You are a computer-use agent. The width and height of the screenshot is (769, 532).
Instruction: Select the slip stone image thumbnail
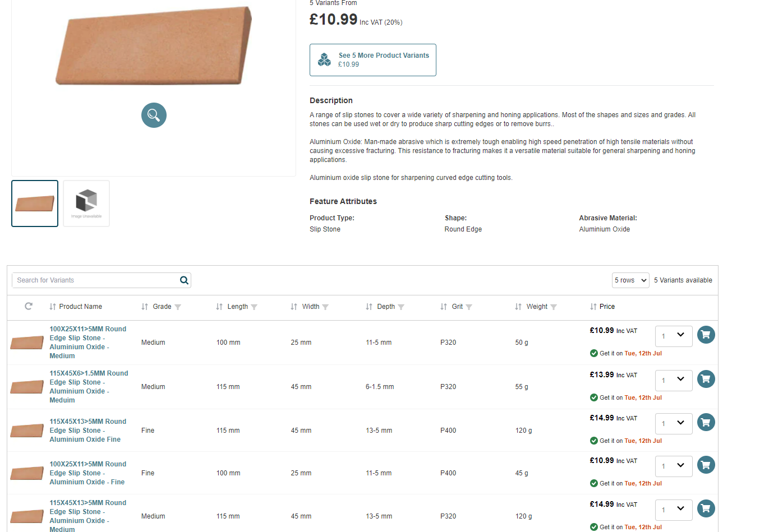35,203
